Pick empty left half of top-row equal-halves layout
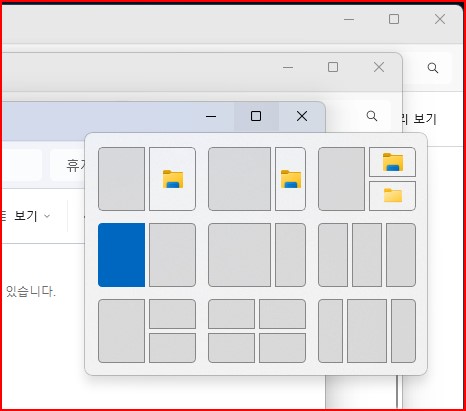 click(x=121, y=179)
